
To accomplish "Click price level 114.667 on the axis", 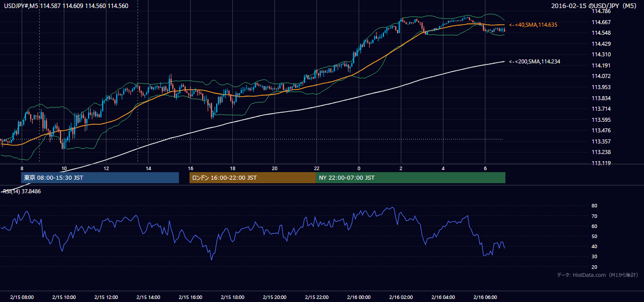I will (x=601, y=22).
